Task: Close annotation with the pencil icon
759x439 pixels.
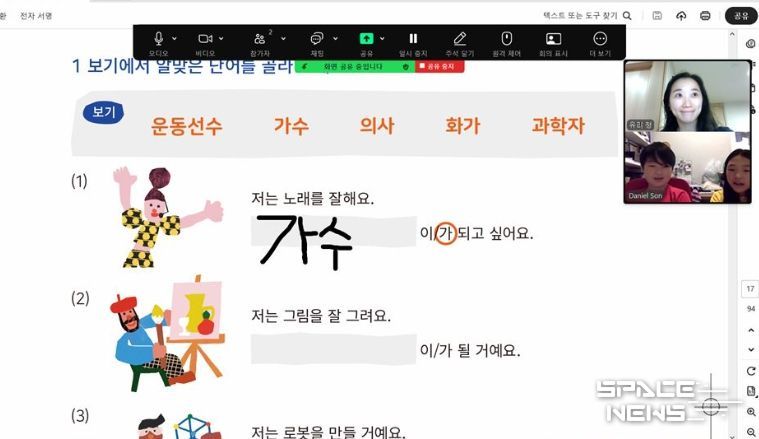Action: click(460, 38)
